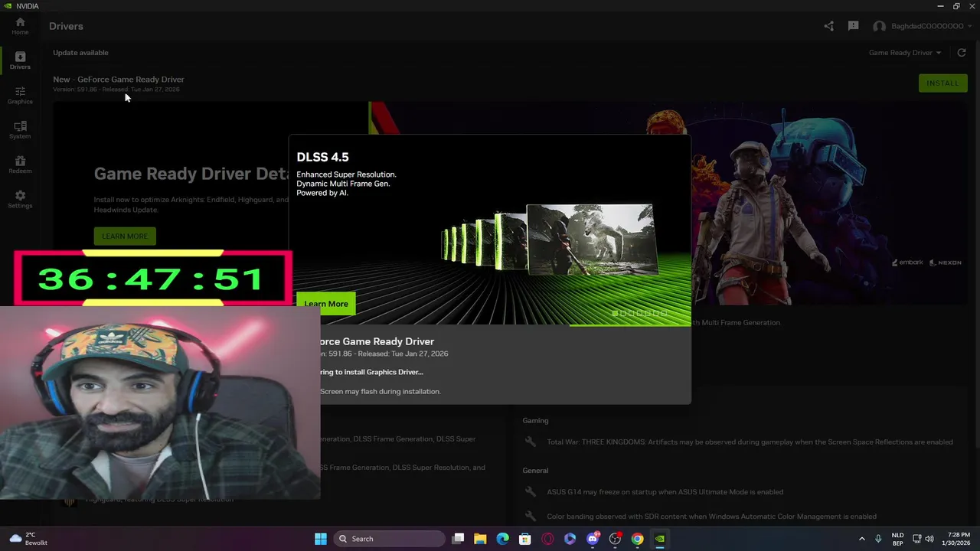Click the 'New - GeForce Game Ready Driver' title
980x551 pixels.
click(119, 79)
